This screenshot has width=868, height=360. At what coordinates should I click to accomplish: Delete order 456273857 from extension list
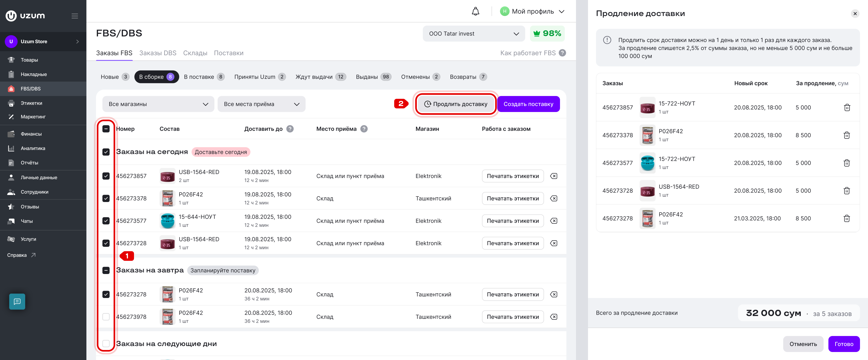coord(847,107)
